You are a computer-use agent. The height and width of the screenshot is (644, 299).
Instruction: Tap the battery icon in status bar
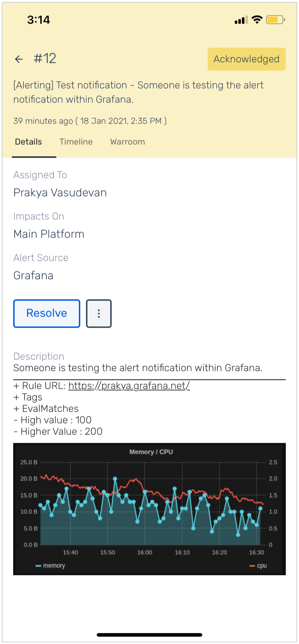coord(275,20)
